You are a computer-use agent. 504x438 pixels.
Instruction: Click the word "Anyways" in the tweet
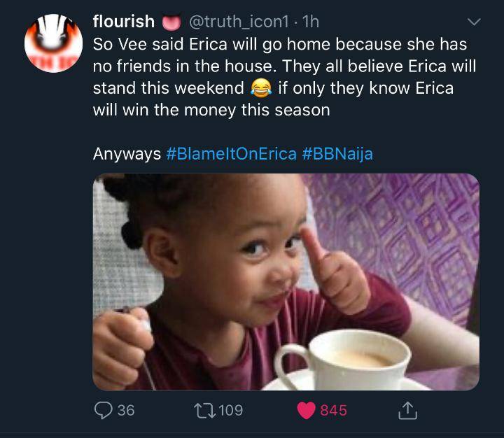[127, 154]
